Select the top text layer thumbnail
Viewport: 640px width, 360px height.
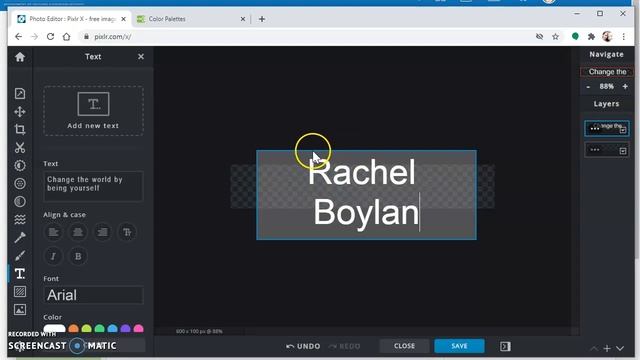607,129
